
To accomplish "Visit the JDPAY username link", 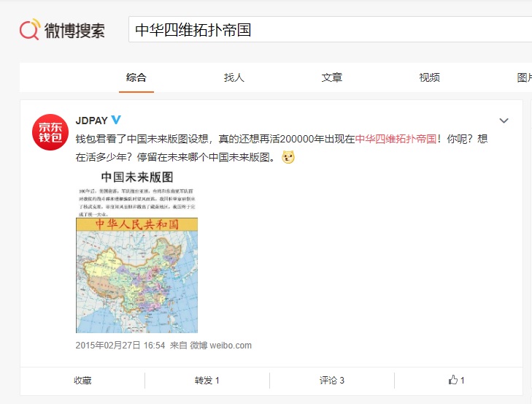I will (x=91, y=120).
